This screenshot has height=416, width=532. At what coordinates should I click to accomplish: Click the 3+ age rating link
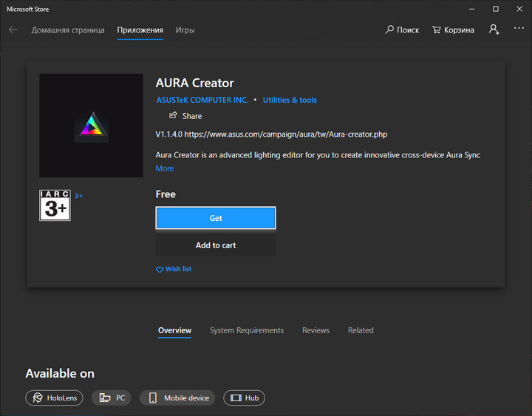78,196
